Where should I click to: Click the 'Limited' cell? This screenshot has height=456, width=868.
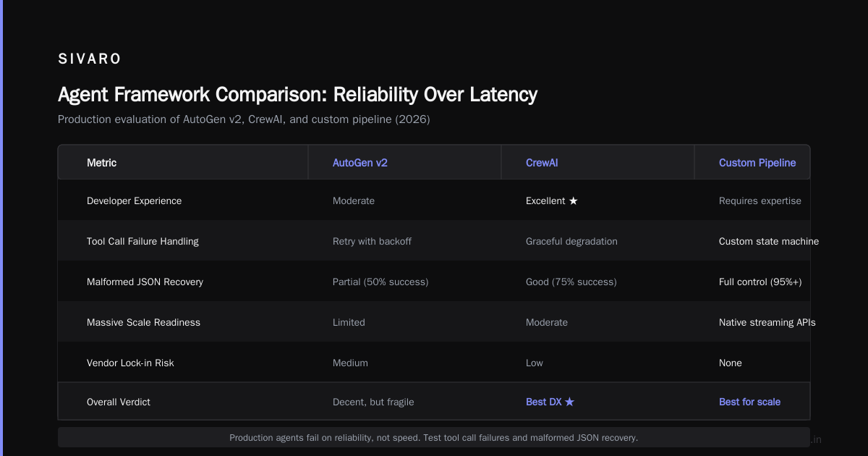[349, 322]
